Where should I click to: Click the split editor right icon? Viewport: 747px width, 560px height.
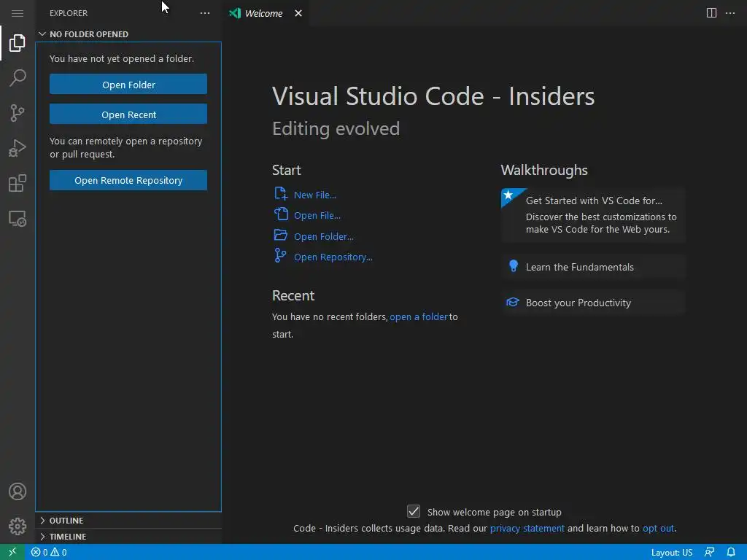(711, 13)
